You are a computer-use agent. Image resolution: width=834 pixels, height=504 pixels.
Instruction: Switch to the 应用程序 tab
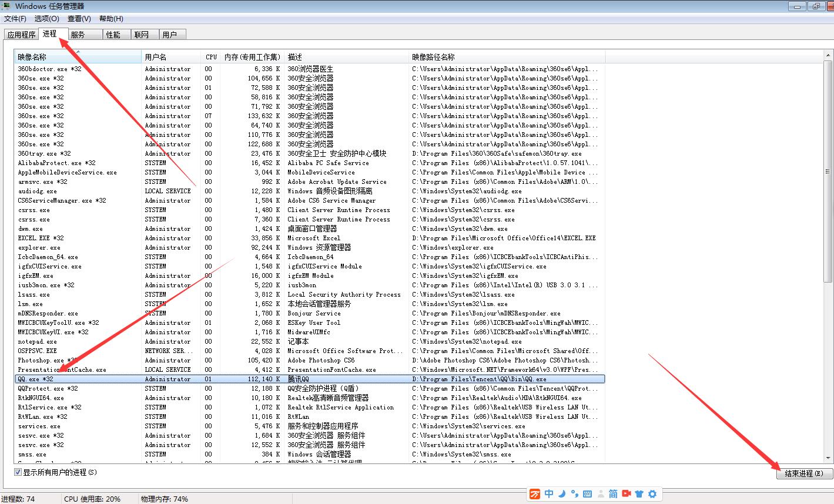21,34
